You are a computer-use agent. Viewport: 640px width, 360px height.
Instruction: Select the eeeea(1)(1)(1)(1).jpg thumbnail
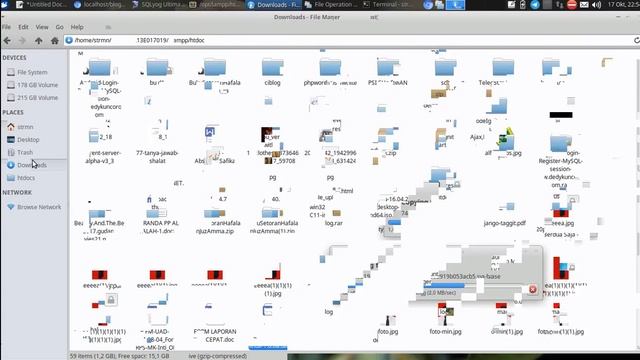coord(272,275)
